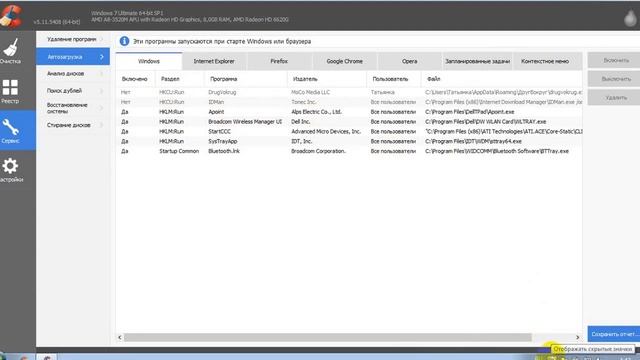The height and width of the screenshot is (360, 640).
Task: Click Сохранить отчет button
Action: 614,334
